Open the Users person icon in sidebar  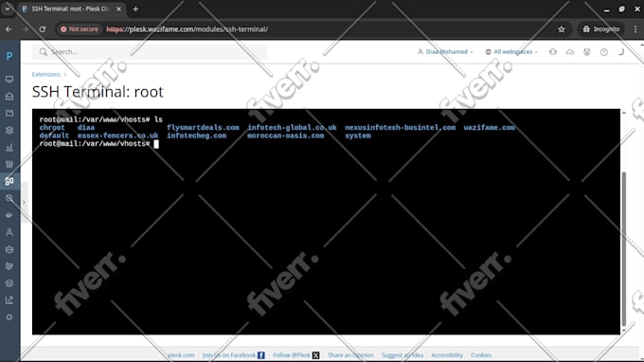(9, 232)
